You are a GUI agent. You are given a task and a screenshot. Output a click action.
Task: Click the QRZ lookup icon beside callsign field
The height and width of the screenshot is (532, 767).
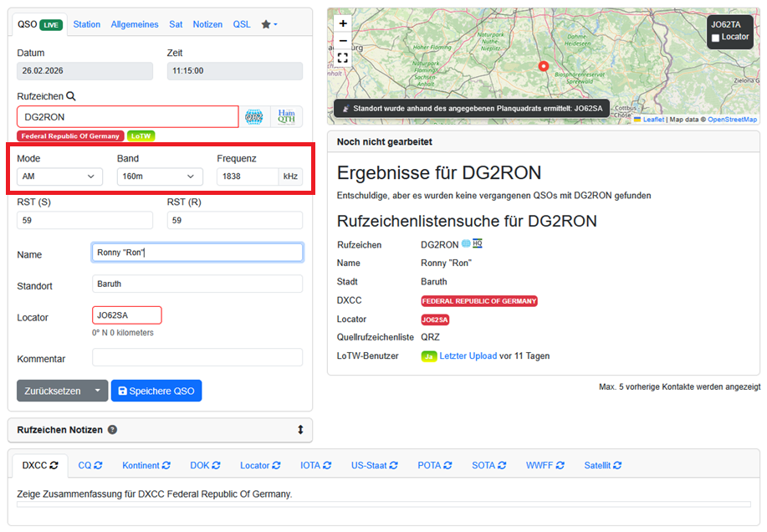[x=254, y=117]
